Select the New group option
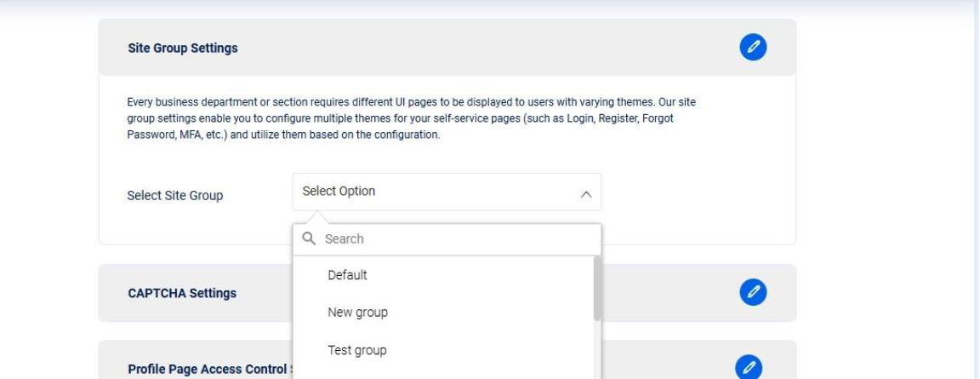980x379 pixels. coord(357,313)
